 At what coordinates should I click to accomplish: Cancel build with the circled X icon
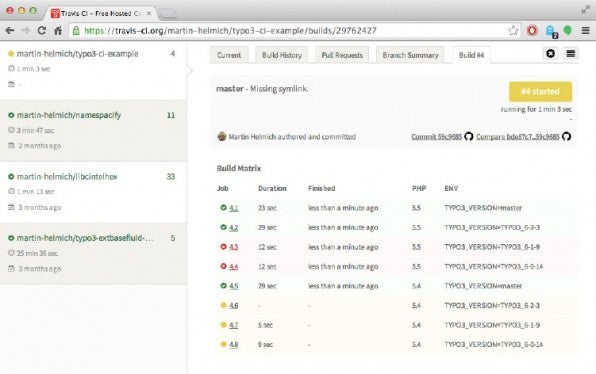point(550,54)
